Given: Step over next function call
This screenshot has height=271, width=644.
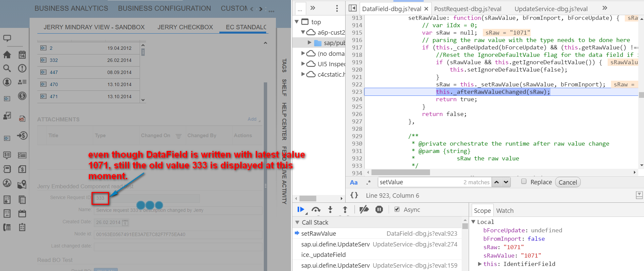Looking at the screenshot, I should (316, 210).
